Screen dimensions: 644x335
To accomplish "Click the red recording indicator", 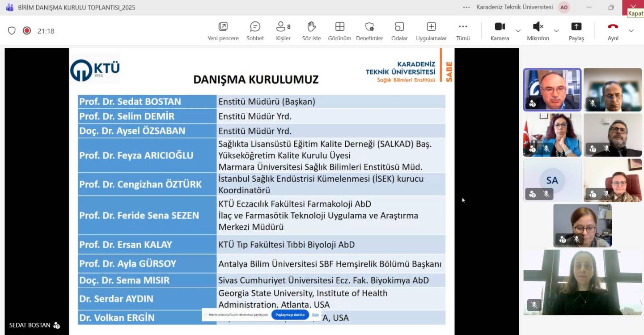I will click(27, 31).
